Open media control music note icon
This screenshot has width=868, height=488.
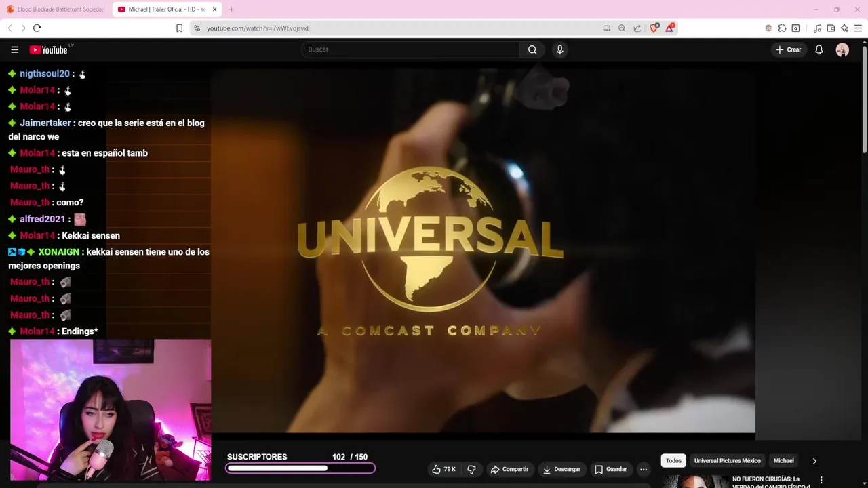click(x=817, y=28)
